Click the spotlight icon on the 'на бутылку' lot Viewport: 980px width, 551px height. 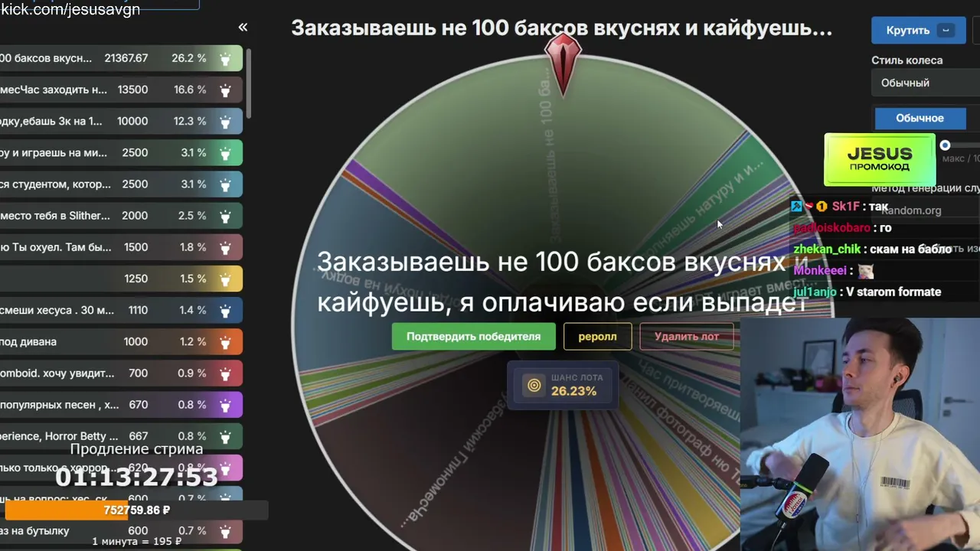pyautogui.click(x=225, y=530)
